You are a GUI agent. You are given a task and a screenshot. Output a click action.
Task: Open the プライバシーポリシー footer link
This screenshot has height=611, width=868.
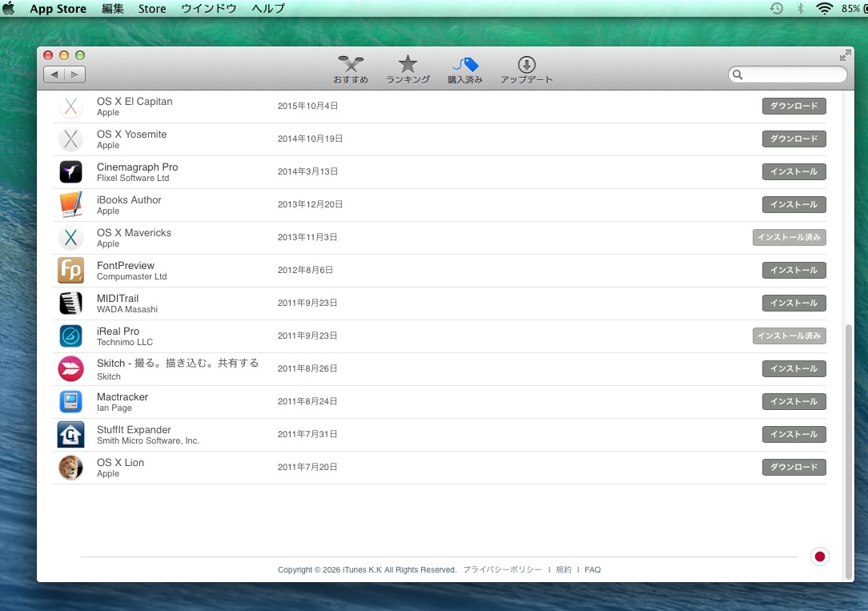tap(502, 570)
